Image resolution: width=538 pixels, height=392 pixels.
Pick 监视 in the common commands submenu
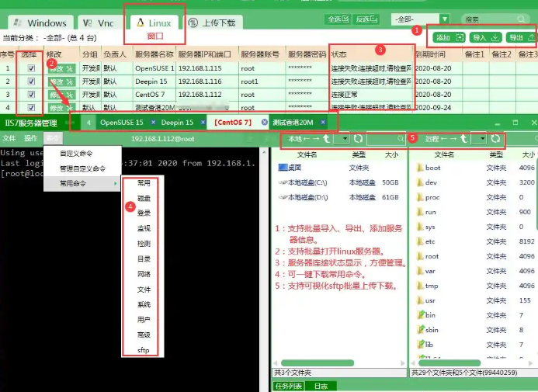point(144,228)
